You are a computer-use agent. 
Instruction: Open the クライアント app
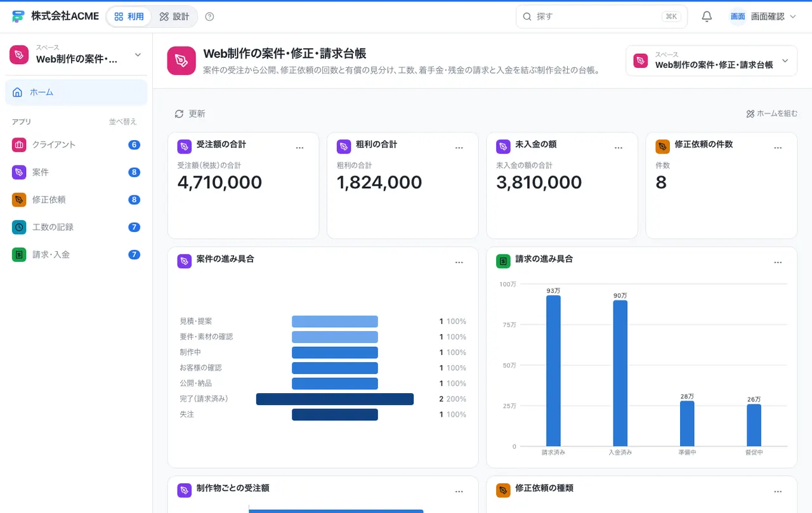pos(76,145)
